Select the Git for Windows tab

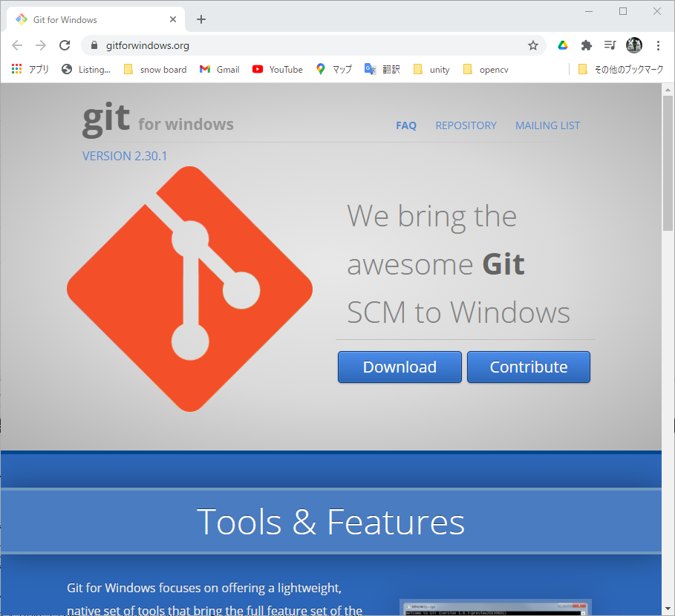click(89, 19)
